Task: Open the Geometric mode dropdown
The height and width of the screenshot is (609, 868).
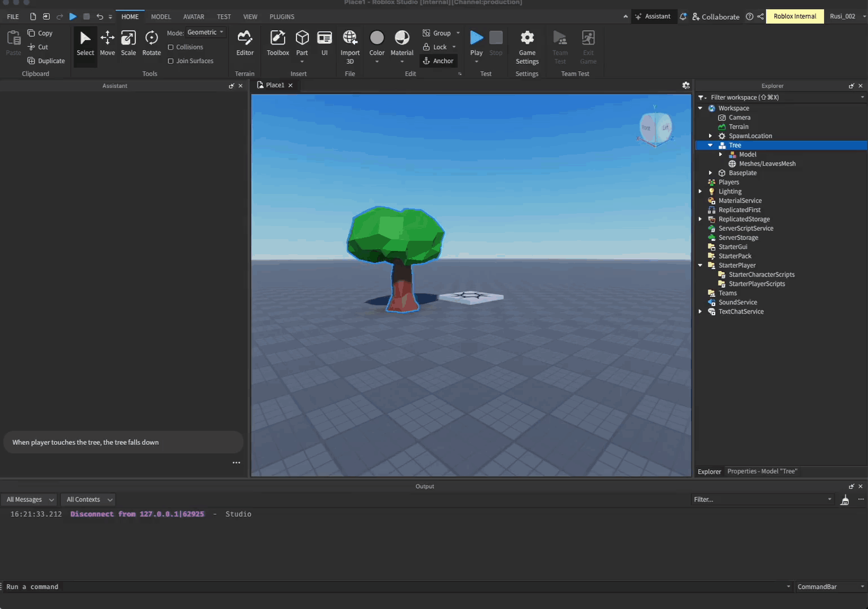Action: 205,32
